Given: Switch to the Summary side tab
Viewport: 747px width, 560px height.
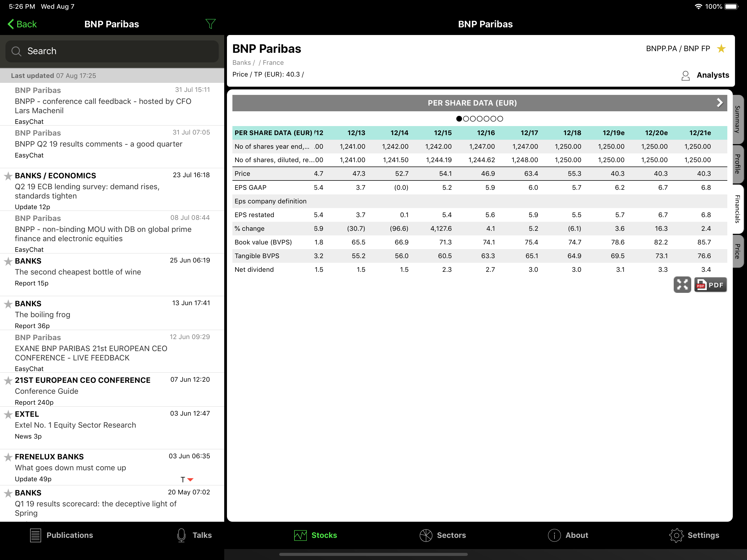Looking at the screenshot, I should [738, 119].
